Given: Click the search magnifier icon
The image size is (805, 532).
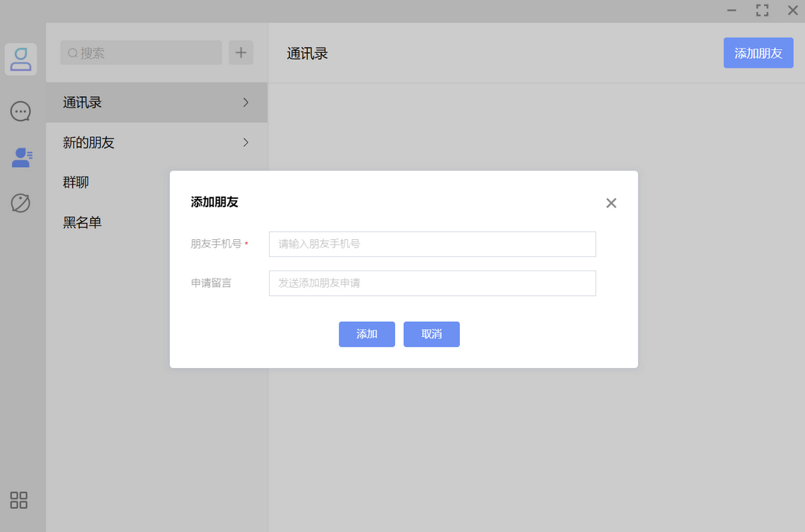Looking at the screenshot, I should point(71,52).
